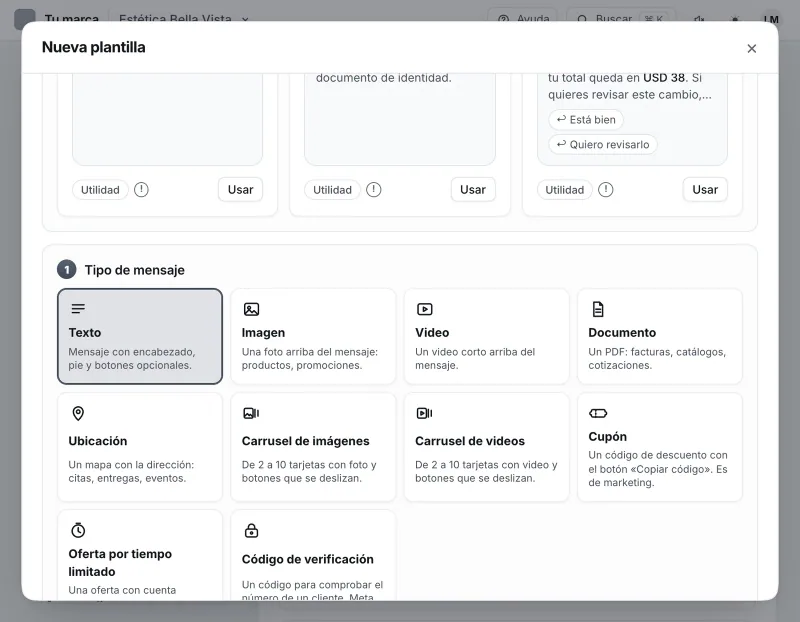Select the Documento message type card

(x=660, y=336)
